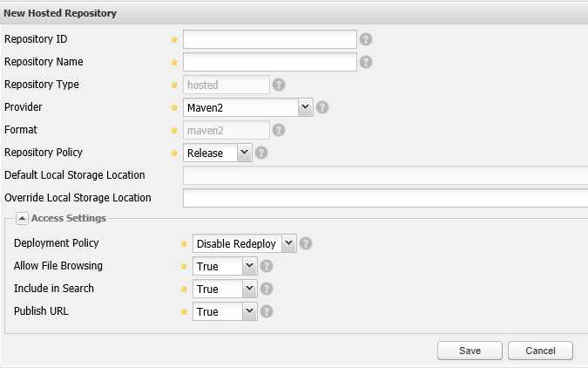
Task: Show help for Repository Policy
Action: [261, 153]
